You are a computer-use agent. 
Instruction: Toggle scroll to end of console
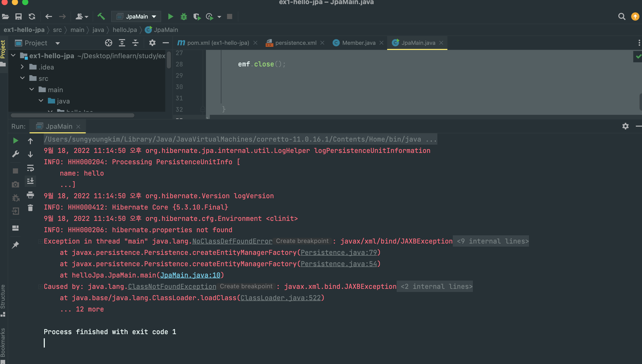[30, 181]
